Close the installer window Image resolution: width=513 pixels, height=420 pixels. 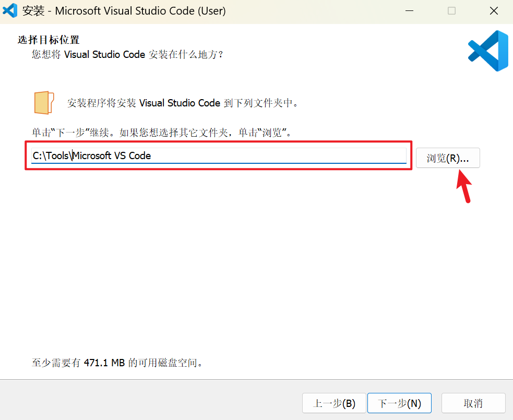tap(494, 11)
